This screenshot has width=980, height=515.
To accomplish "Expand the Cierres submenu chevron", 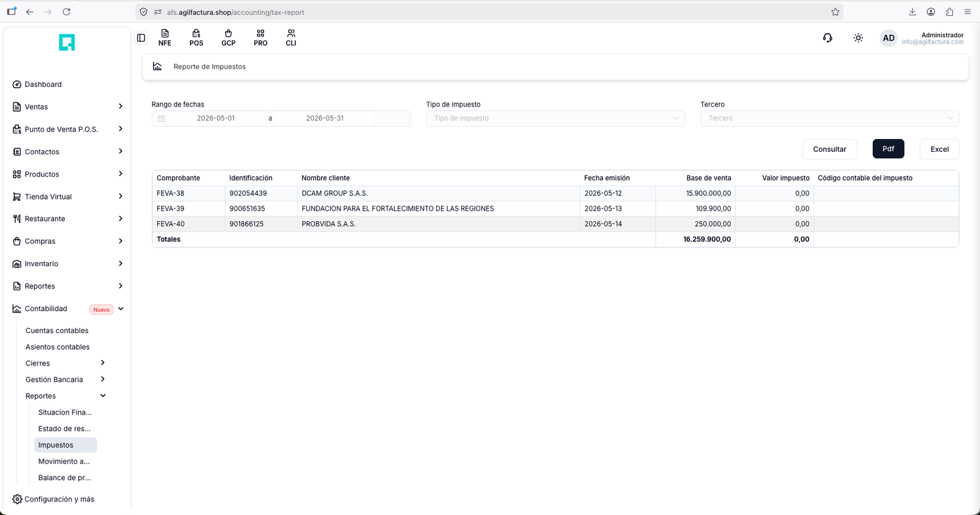I will (102, 363).
